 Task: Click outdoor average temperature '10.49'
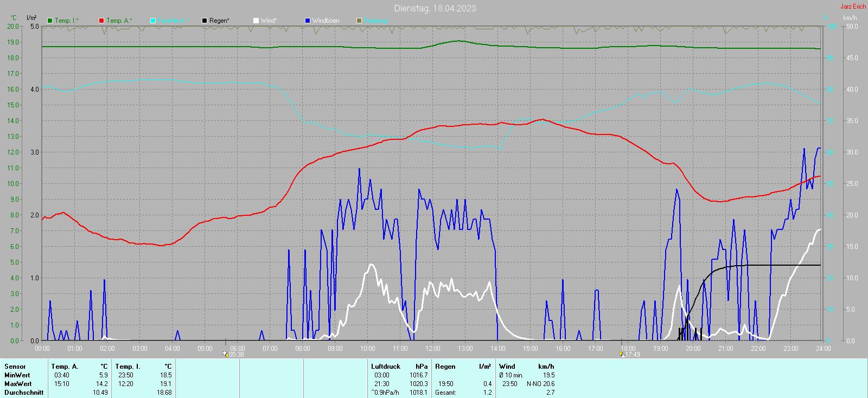(x=100, y=393)
